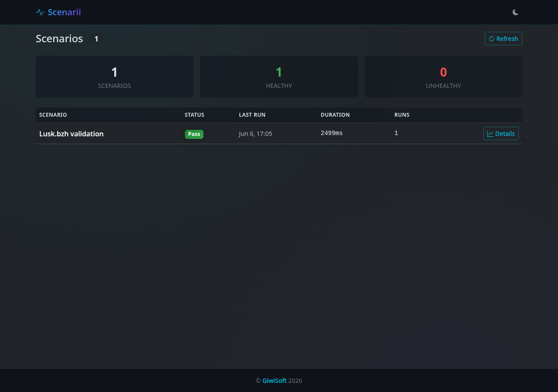Select the Lusk.bzh validation scenario name

click(x=71, y=134)
